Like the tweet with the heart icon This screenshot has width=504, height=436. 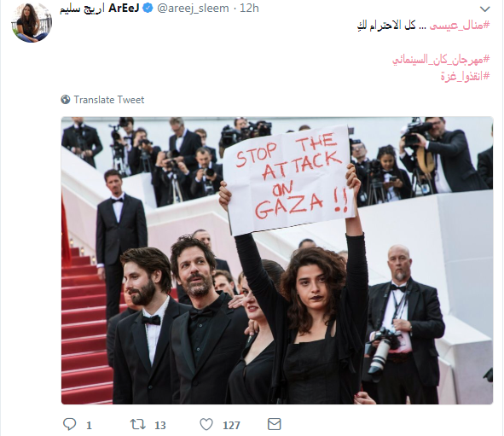(206, 424)
